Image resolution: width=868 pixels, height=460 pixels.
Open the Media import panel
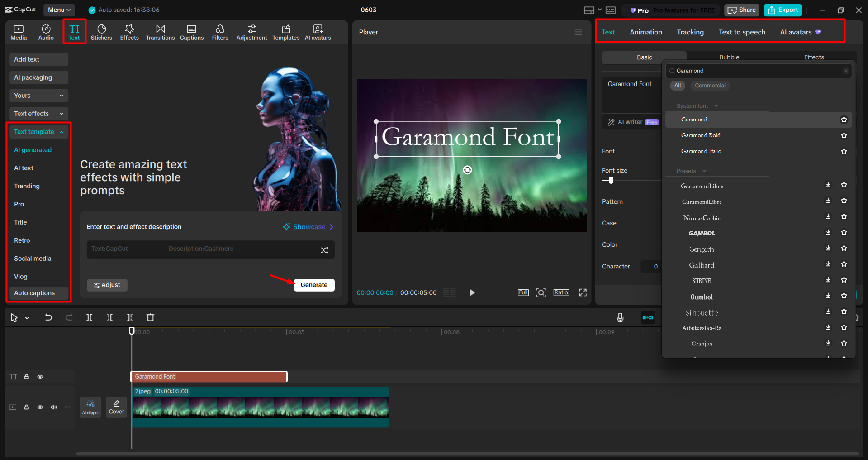coord(18,32)
